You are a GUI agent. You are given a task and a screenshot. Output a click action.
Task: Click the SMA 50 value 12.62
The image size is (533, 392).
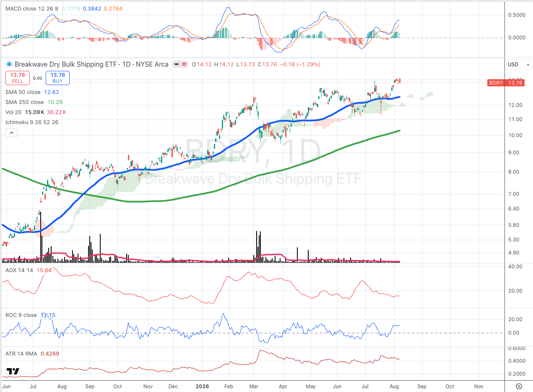52,92
